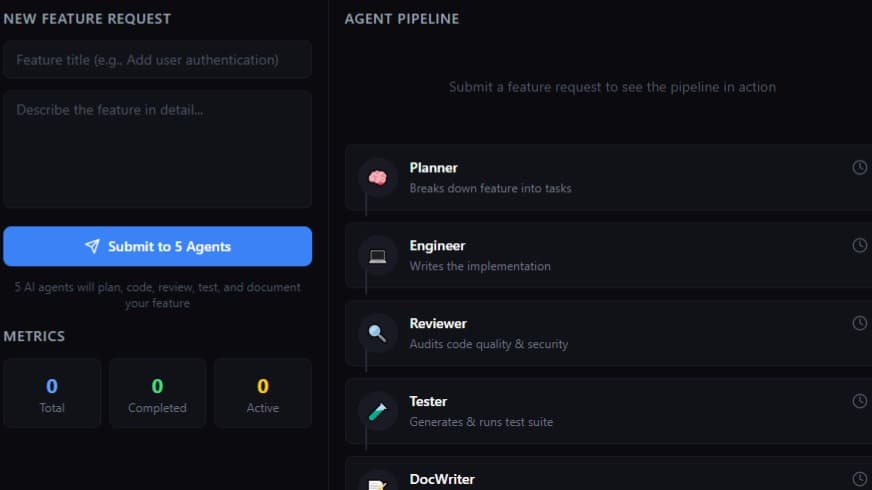Select the Active metric card
Screen dimensions: 872x490
click(x=262, y=393)
